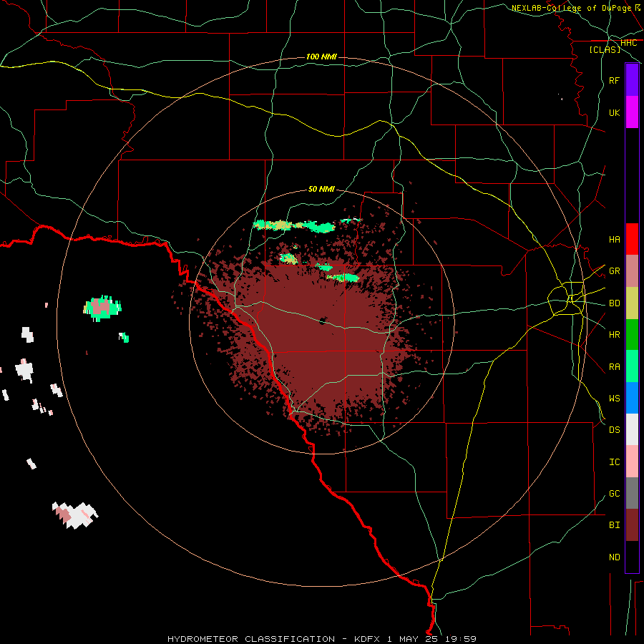Click the GC legend label
The image size is (644, 644).
(614, 494)
